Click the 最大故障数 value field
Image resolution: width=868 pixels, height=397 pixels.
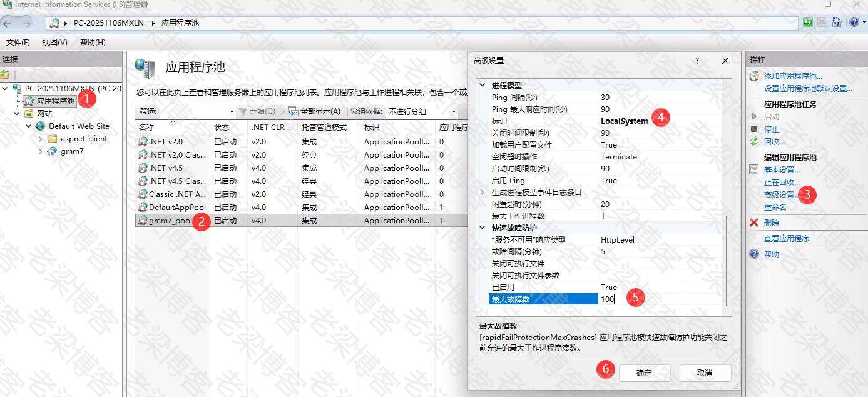657,299
